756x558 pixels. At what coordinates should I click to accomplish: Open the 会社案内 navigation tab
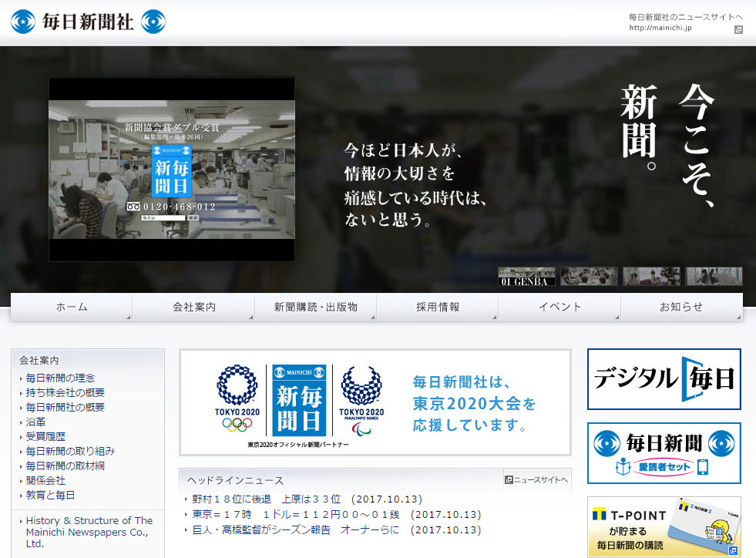click(x=194, y=307)
